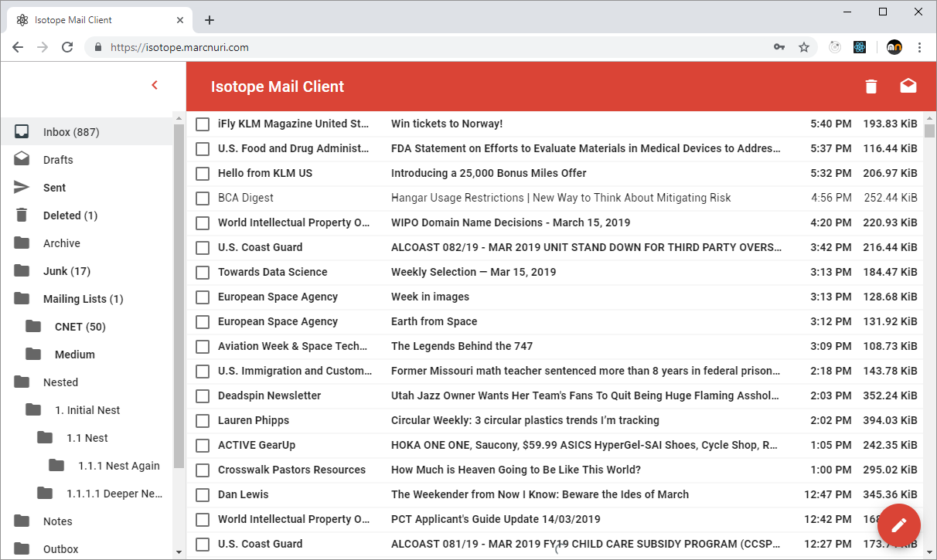This screenshot has width=937, height=560.
Task: Click the Sent paper plane icon
Action: [21, 187]
